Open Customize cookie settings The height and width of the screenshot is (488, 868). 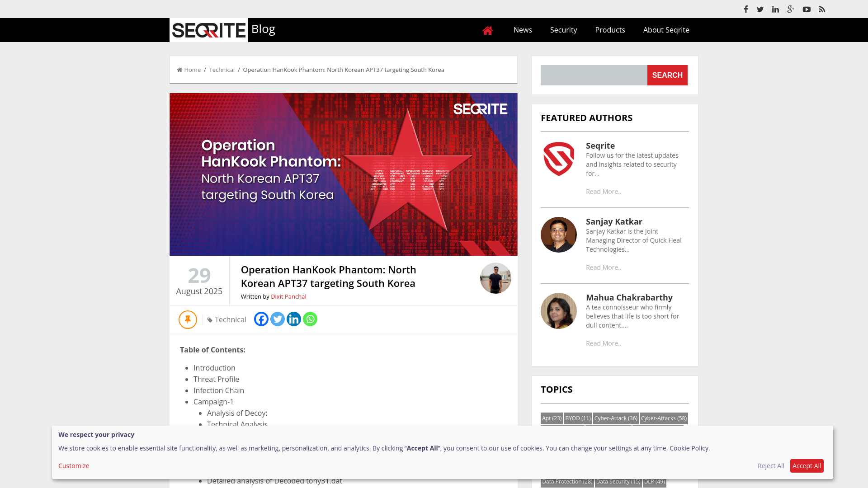(x=74, y=466)
